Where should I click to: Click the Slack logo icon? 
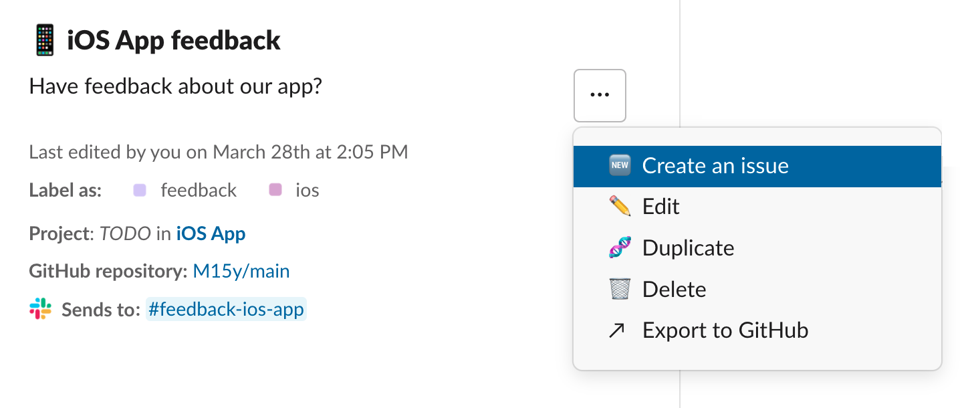[41, 310]
